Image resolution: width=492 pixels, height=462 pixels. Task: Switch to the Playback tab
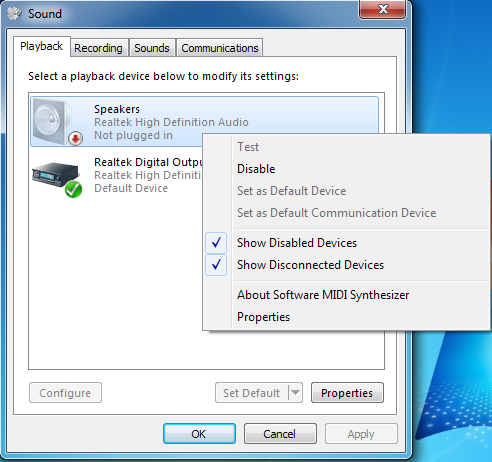tap(42, 46)
